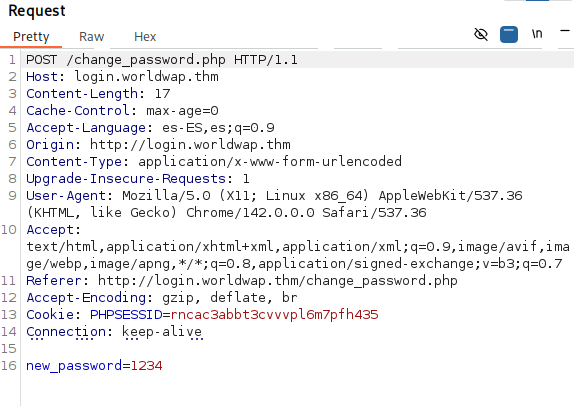Click line number 16 in gutter
This screenshot has height=406, width=579.
[x=9, y=365]
